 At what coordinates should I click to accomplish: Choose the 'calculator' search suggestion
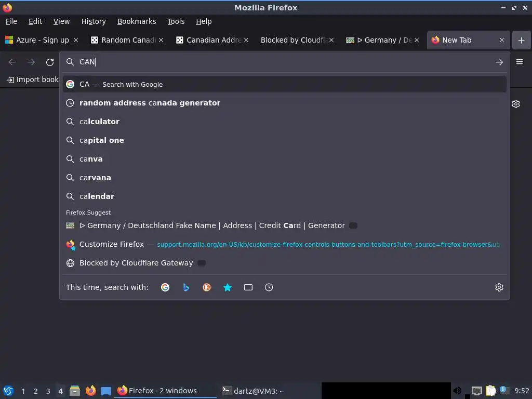(x=284, y=122)
